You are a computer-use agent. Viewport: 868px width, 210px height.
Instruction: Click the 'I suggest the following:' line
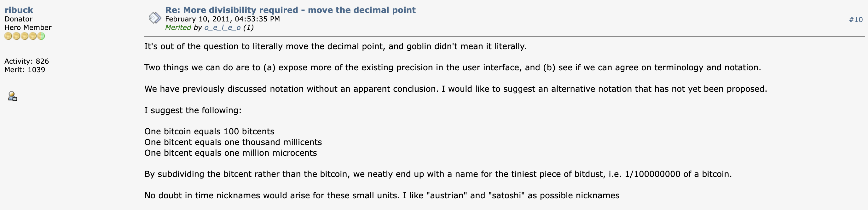pos(193,111)
